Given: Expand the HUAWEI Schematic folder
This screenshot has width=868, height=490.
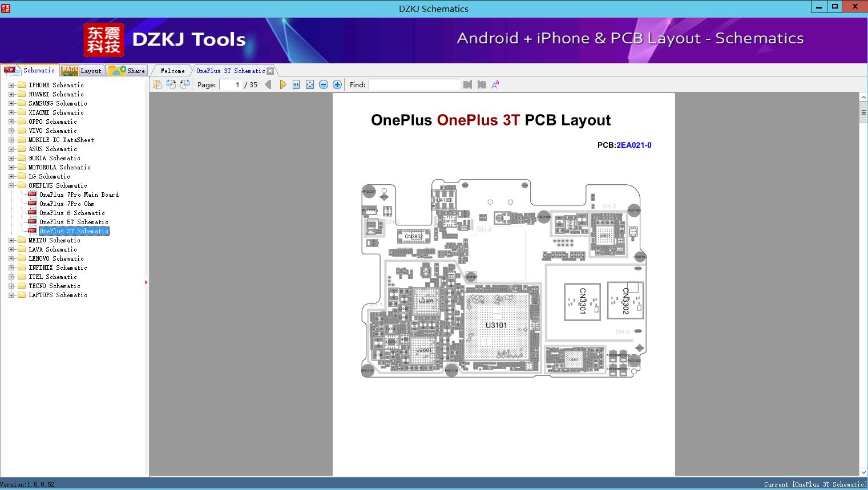Looking at the screenshot, I should click(x=11, y=94).
